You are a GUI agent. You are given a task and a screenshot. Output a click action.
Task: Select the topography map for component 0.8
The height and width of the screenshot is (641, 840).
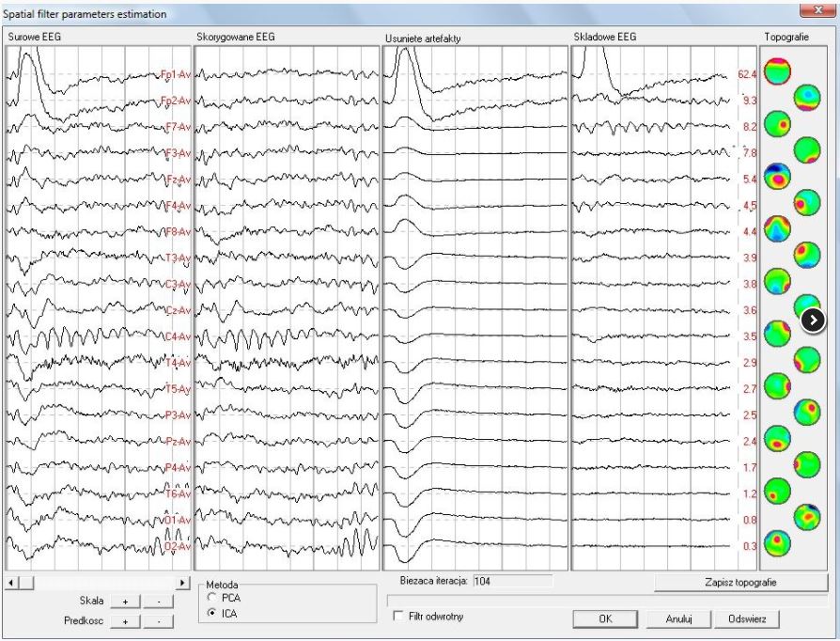click(x=807, y=518)
